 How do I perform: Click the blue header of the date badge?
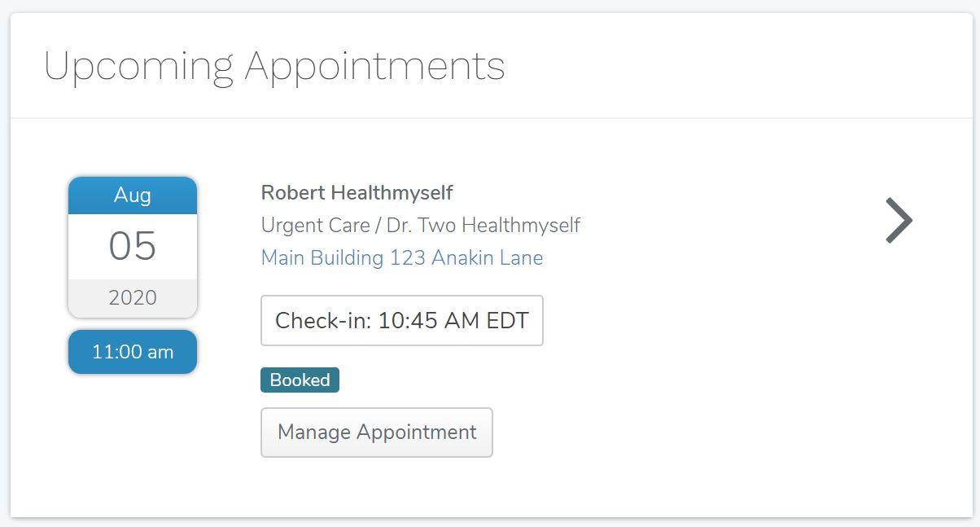[x=133, y=195]
